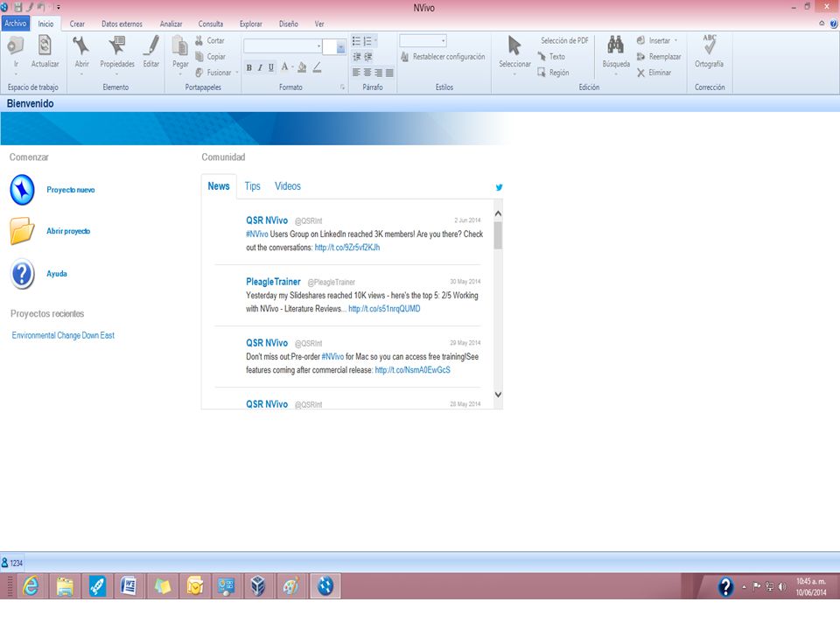
Task: Switch to the Diseño ribbon tab
Action: coord(288,24)
